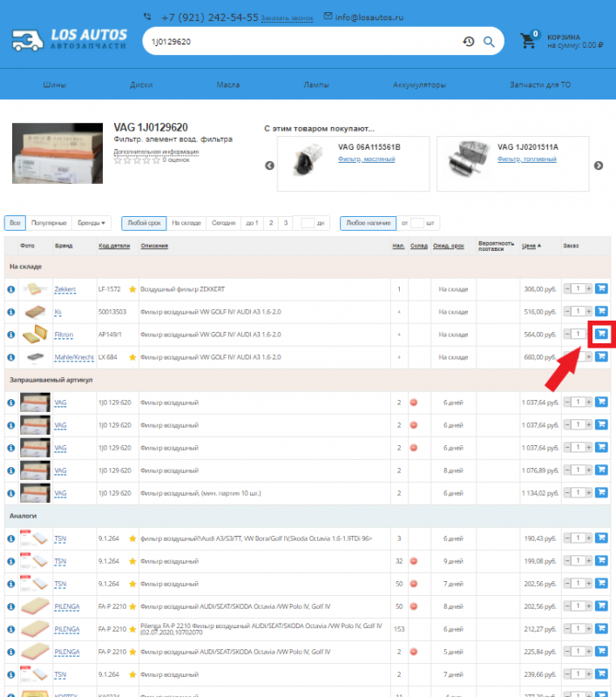Open the shopping cart icon in header
Viewport: 616px width, 697px height.
[529, 41]
